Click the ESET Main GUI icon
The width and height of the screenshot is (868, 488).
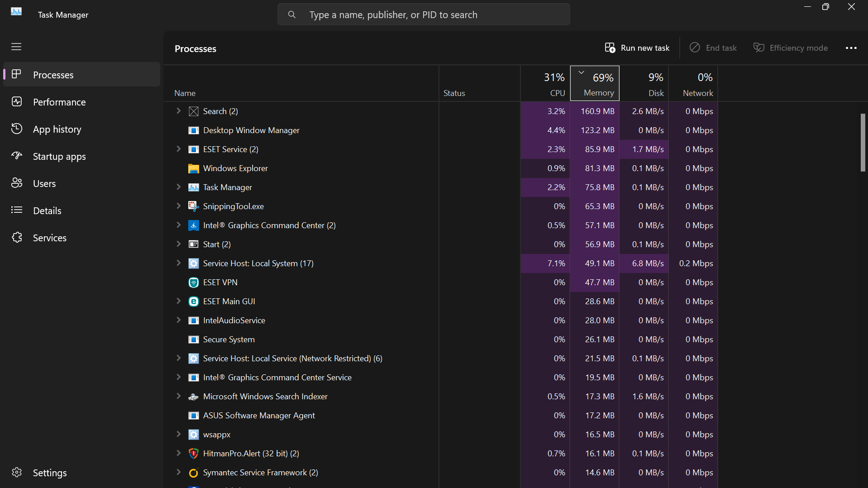click(193, 301)
